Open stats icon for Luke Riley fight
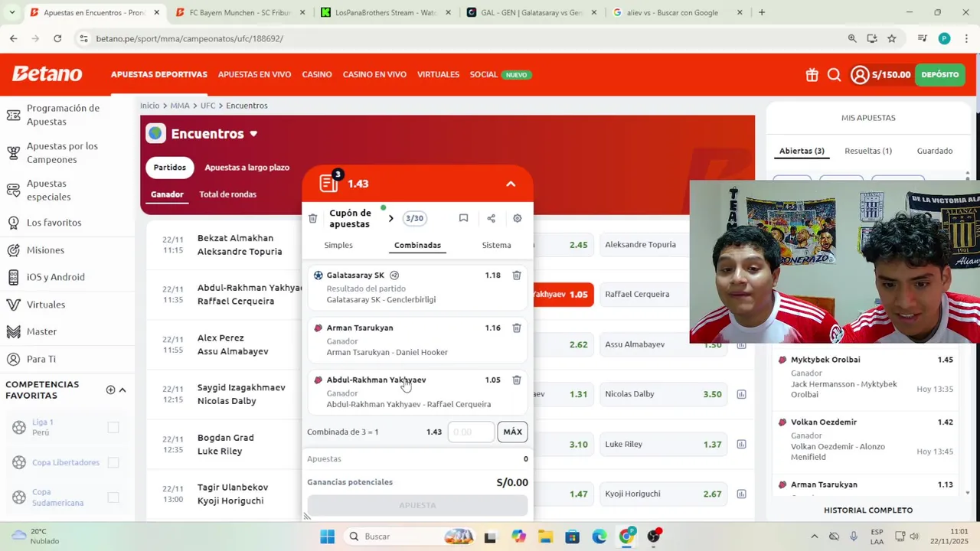Image resolution: width=980 pixels, height=551 pixels. [741, 444]
